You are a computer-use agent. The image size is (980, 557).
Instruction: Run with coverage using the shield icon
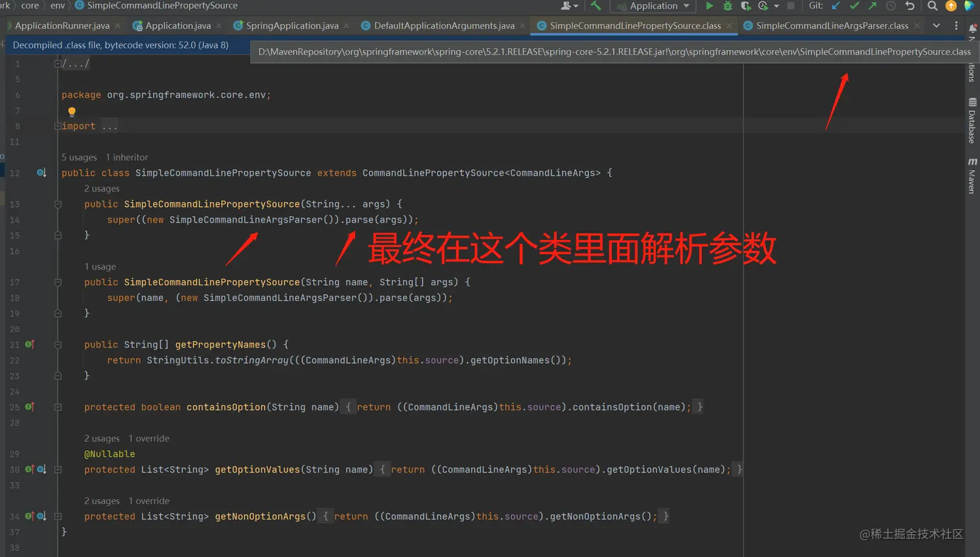746,6
